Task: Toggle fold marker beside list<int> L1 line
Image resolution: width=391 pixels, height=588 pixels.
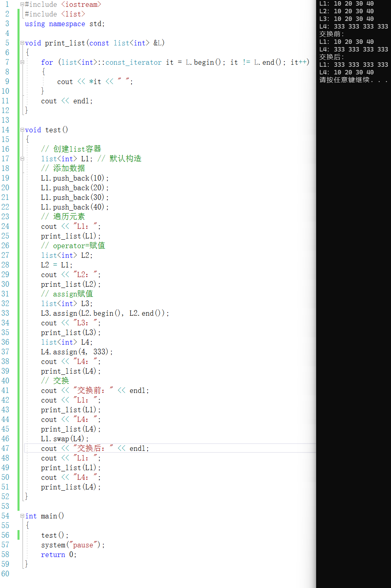Action: point(23,159)
